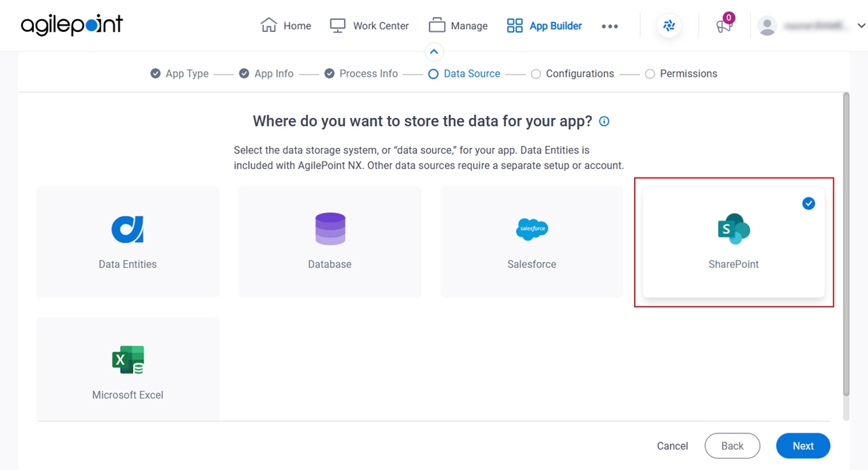Click the Next button
868x470 pixels.
coord(803,446)
